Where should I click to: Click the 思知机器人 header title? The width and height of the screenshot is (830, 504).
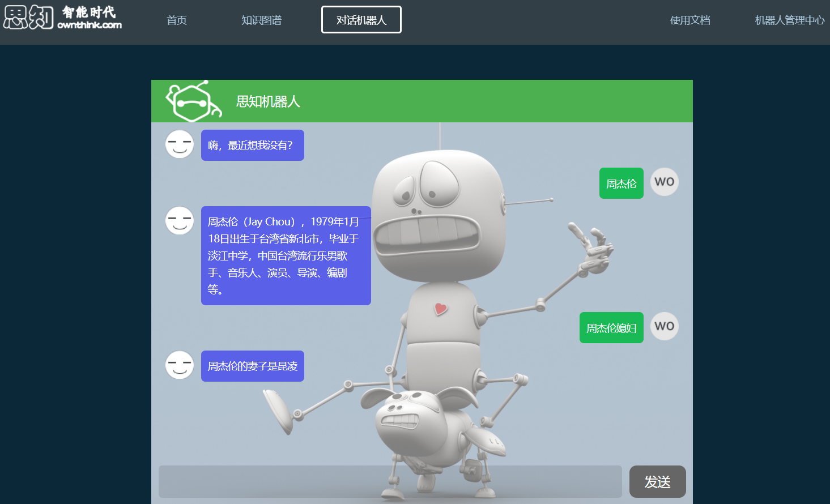pyautogui.click(x=268, y=101)
